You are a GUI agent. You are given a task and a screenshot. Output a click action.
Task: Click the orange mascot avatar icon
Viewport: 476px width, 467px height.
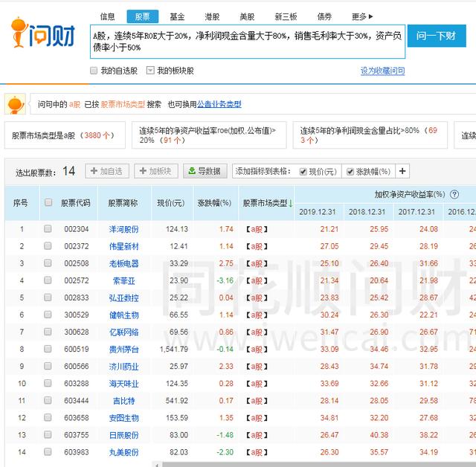(x=15, y=104)
